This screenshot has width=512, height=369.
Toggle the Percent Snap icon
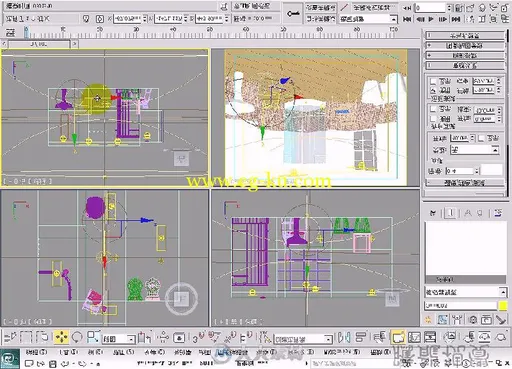pyautogui.click(x=231, y=337)
